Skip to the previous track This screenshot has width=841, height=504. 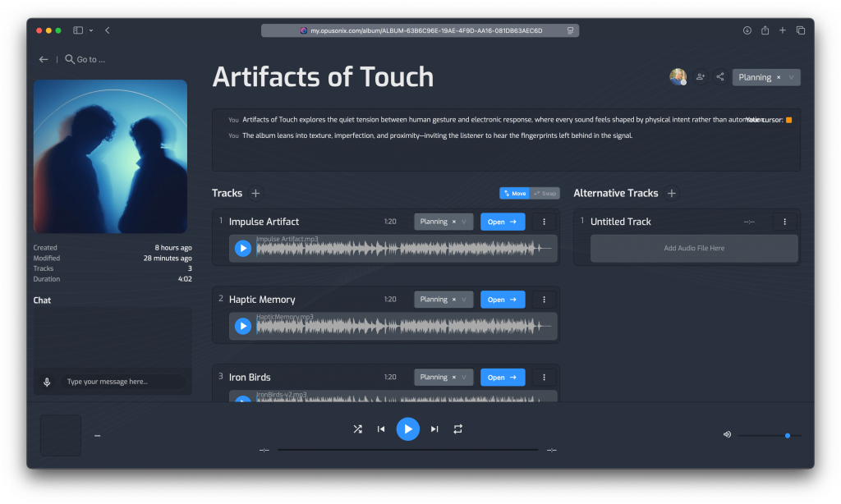coord(381,429)
